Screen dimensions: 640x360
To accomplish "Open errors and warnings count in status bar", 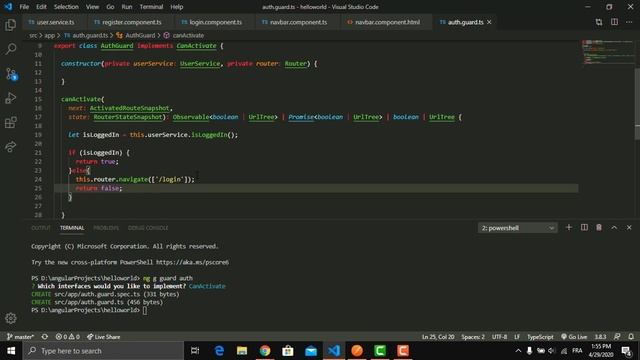I will (68, 337).
